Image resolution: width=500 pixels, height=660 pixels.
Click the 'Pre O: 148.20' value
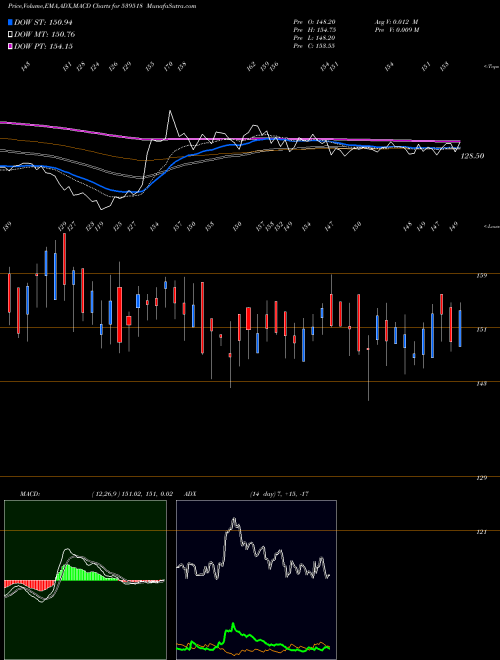314,22
